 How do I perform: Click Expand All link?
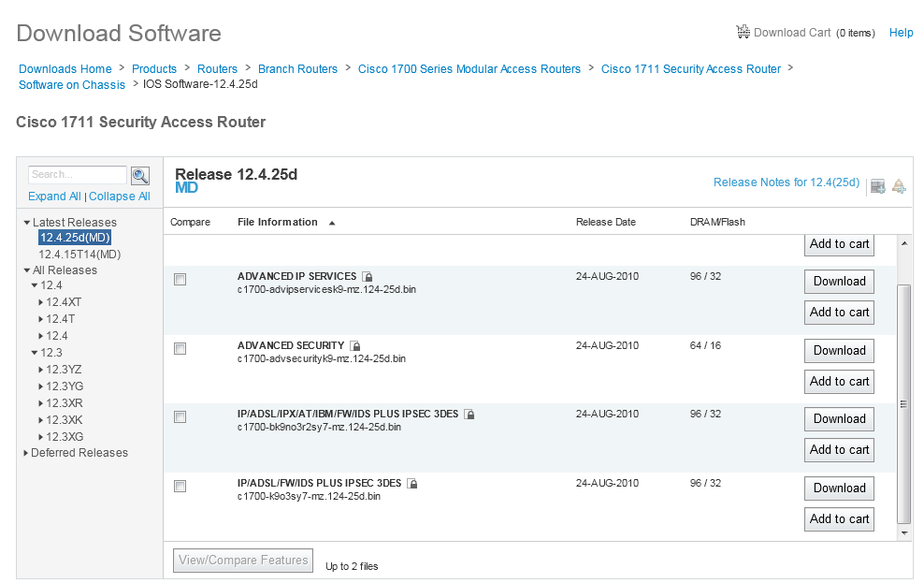(55, 197)
